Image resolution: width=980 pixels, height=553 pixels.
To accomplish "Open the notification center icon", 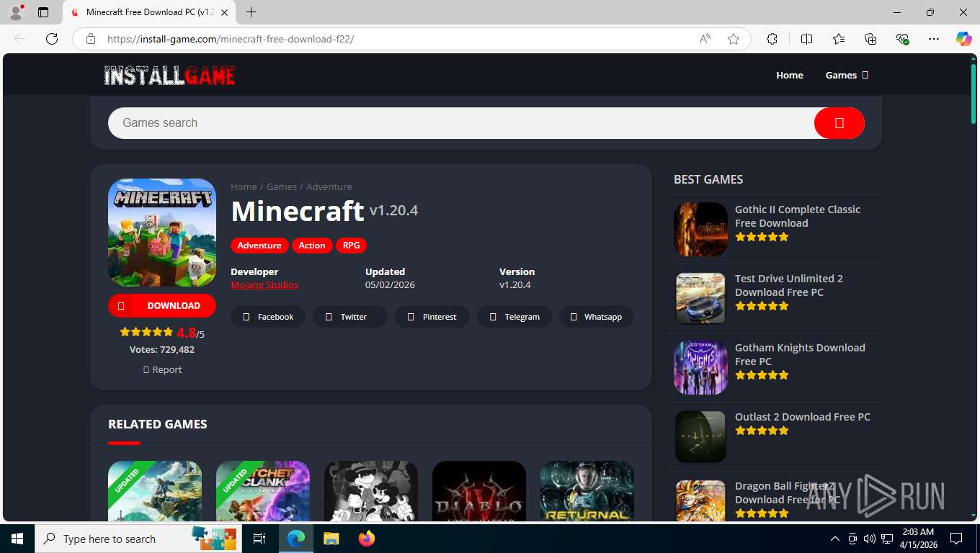I will click(956, 539).
